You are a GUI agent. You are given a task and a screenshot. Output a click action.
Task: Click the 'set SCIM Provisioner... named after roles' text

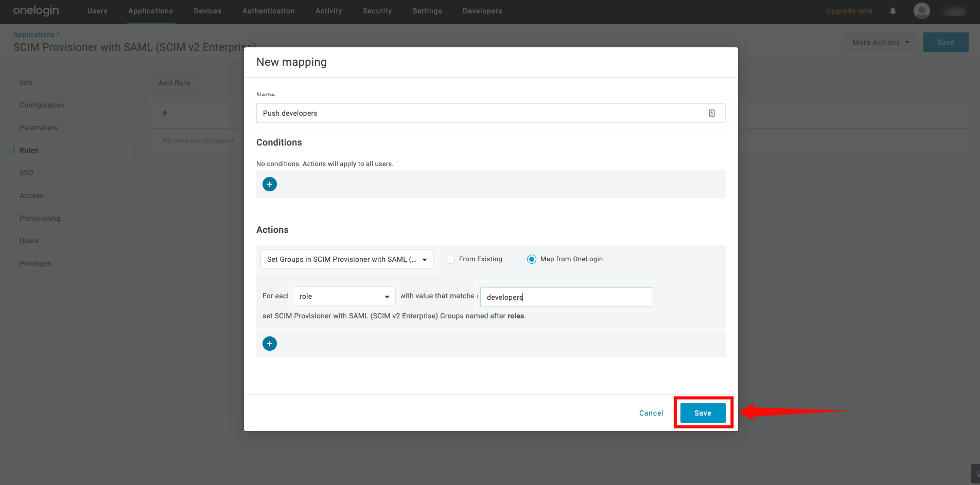point(394,316)
